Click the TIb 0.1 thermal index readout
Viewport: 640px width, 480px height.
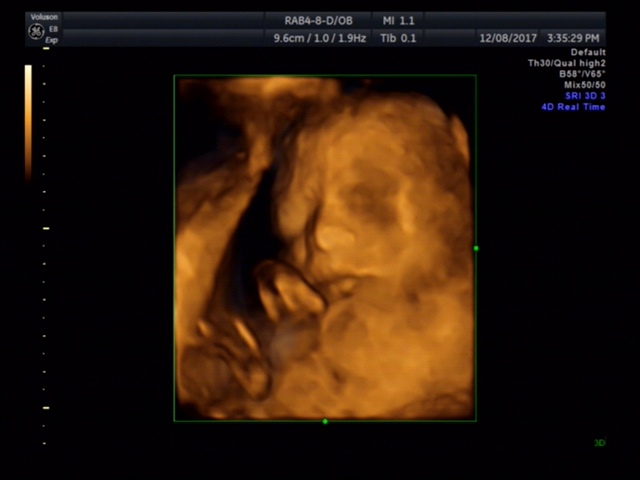pos(399,38)
